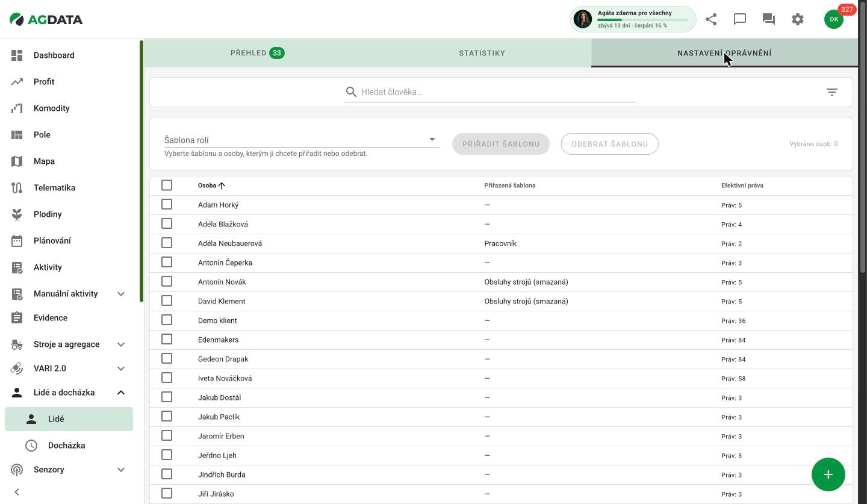
Task: Check the box for David Klement
Action: tap(167, 300)
